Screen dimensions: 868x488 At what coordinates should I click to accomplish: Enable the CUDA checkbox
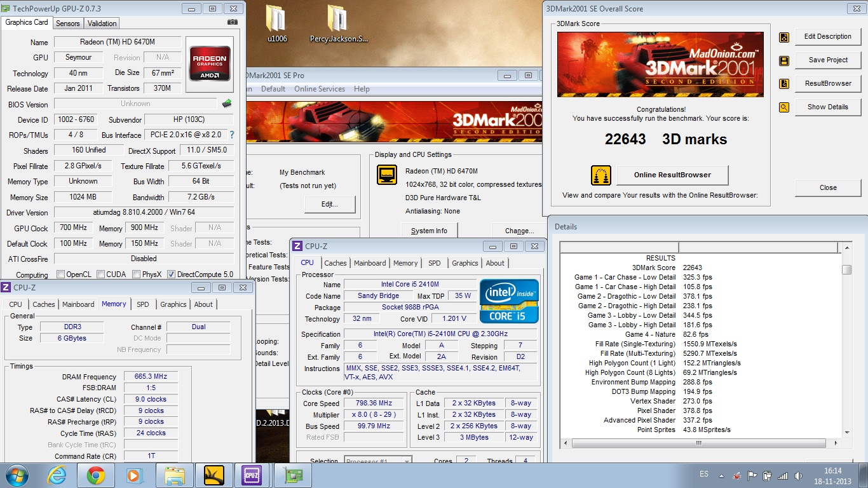coord(100,274)
